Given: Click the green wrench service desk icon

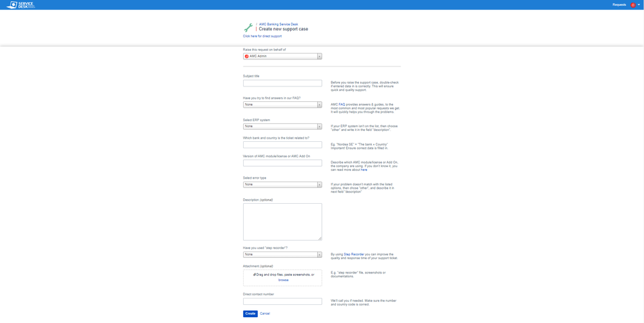Looking at the screenshot, I should click(x=248, y=28).
